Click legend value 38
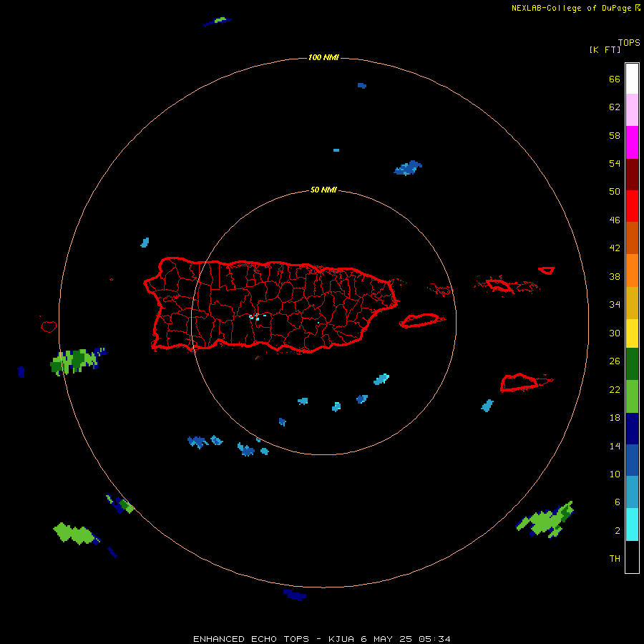Image resolution: width=644 pixels, height=644 pixels. tap(615, 276)
